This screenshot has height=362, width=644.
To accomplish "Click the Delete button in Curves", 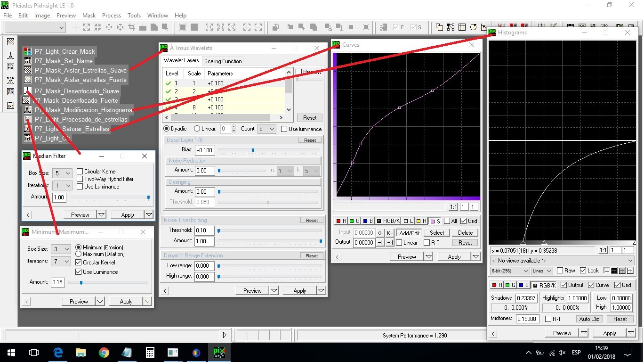I will pyautogui.click(x=465, y=233).
